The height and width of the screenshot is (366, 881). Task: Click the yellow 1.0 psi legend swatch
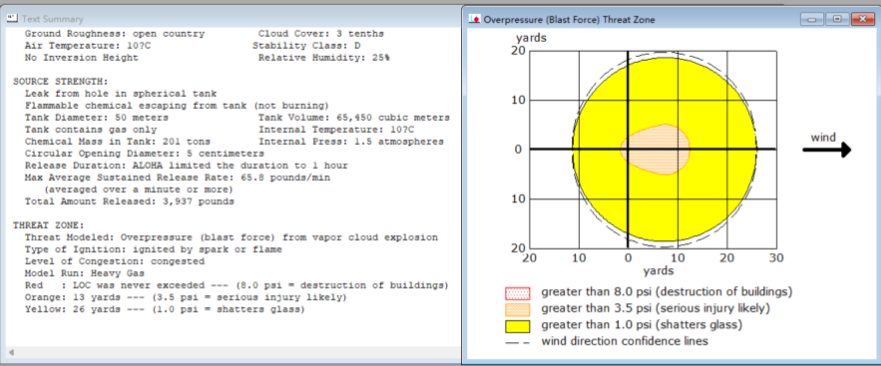[518, 326]
